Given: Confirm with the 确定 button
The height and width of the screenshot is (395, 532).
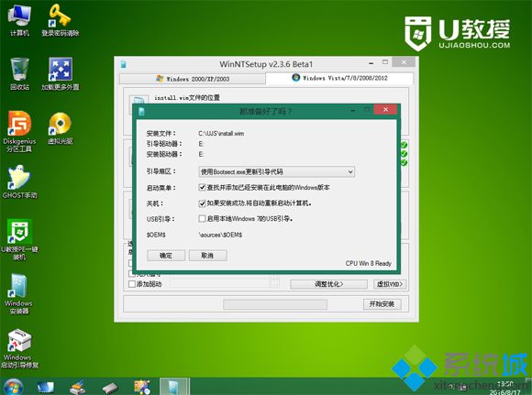Looking at the screenshot, I should pos(166,256).
